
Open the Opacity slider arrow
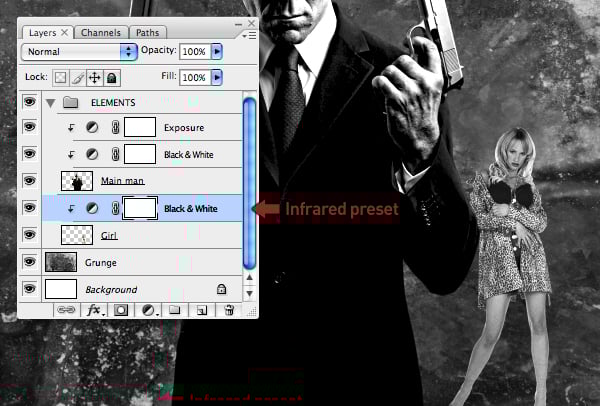click(217, 51)
